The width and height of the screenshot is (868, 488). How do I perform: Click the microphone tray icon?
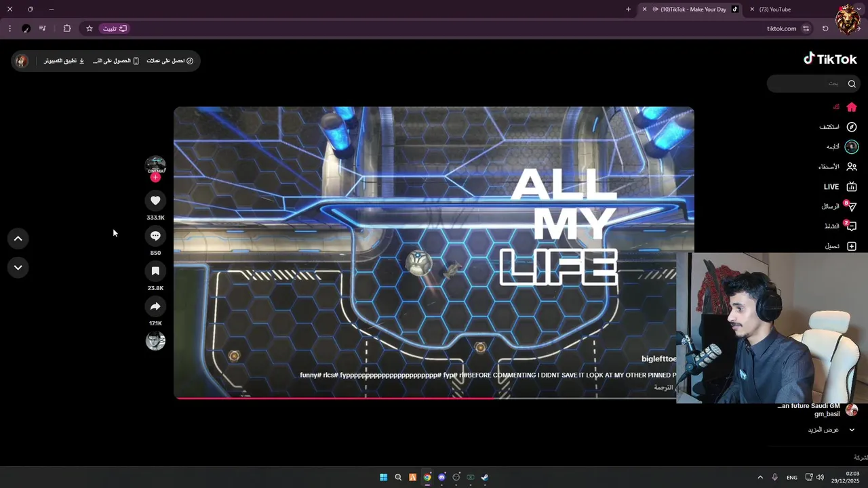(x=774, y=477)
